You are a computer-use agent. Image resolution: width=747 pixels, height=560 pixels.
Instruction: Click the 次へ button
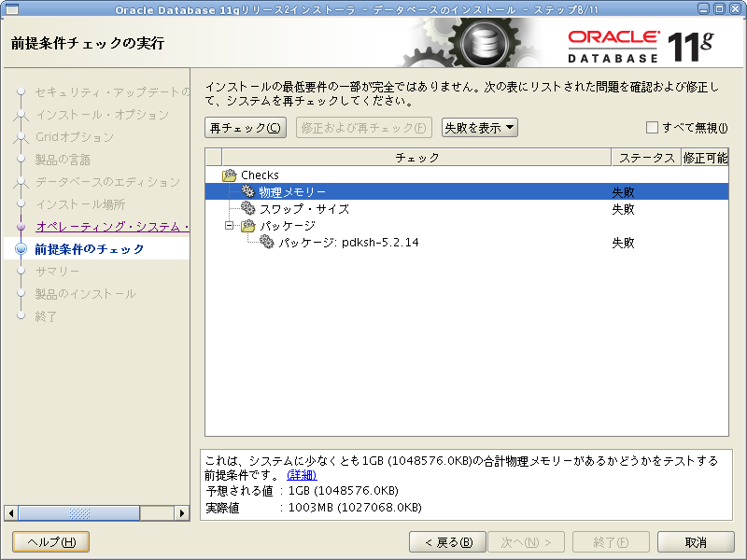pos(526,542)
